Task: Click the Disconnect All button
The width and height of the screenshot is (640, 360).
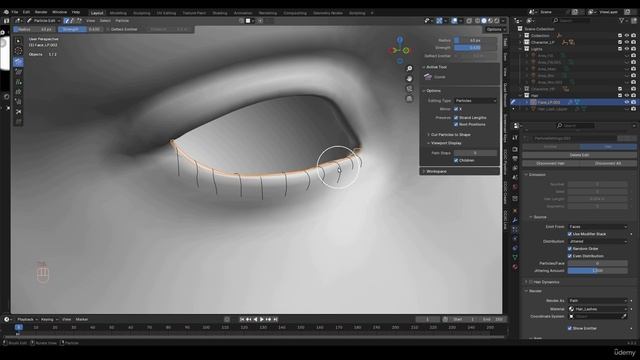Action: 608,163
